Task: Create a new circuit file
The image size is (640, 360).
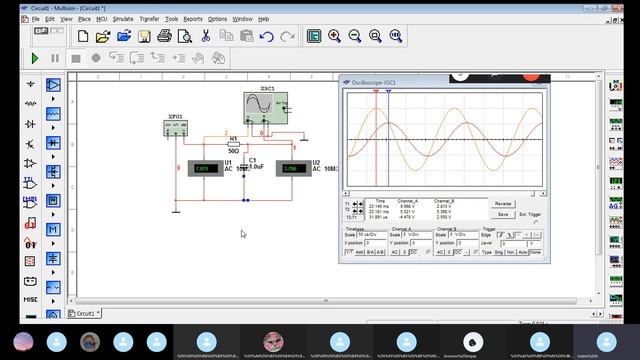Action: pos(83,36)
